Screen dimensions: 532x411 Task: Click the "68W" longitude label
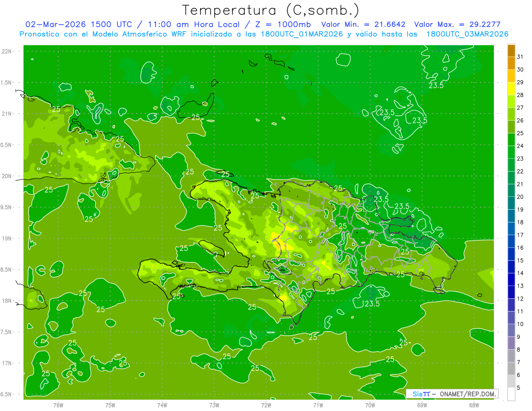[474, 405]
